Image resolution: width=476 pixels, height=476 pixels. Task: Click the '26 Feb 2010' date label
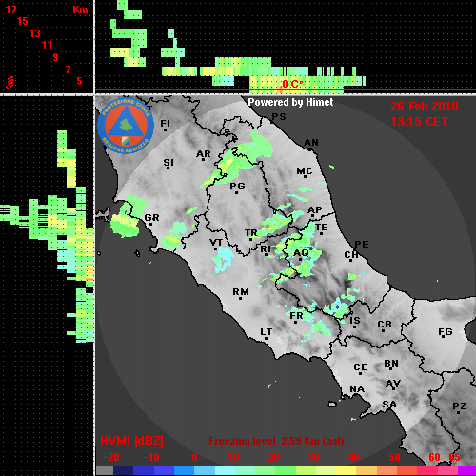[x=425, y=107]
